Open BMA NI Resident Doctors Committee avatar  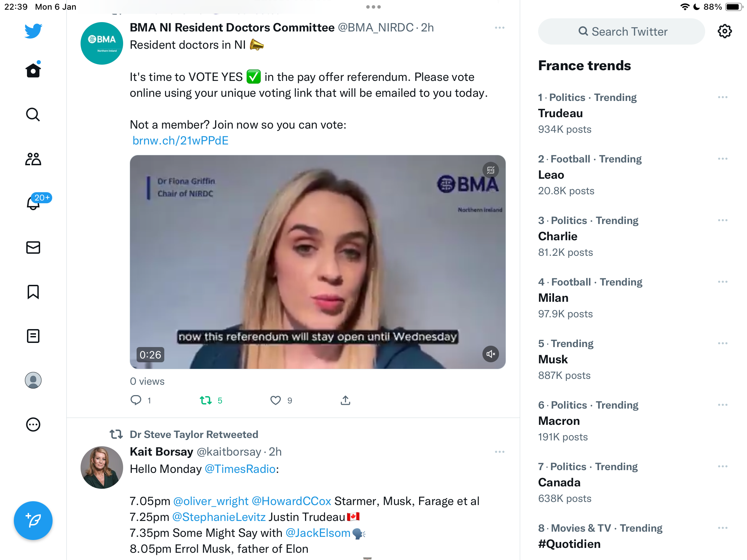click(102, 43)
